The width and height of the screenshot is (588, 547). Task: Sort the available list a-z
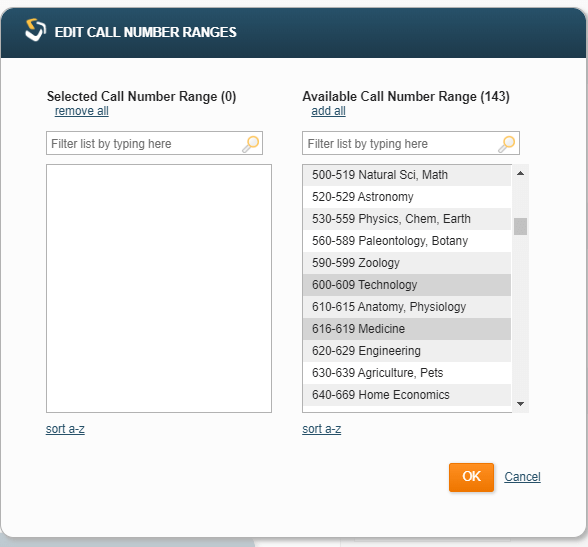point(322,429)
